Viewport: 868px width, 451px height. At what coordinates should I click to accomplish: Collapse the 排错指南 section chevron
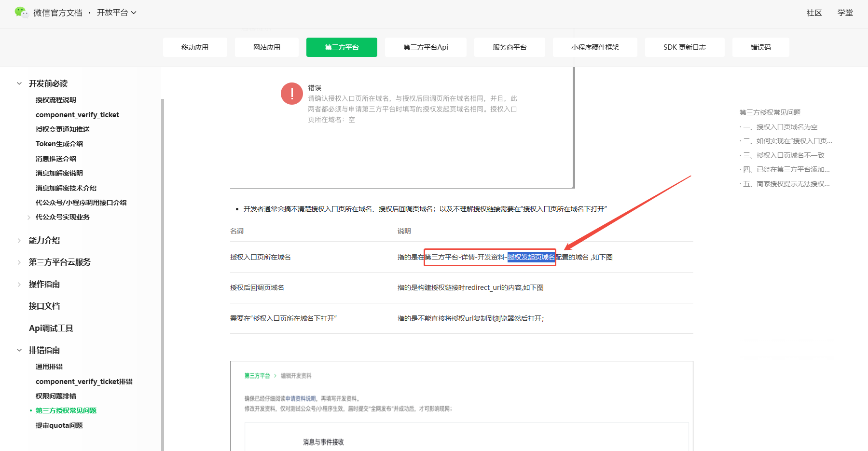tap(19, 350)
